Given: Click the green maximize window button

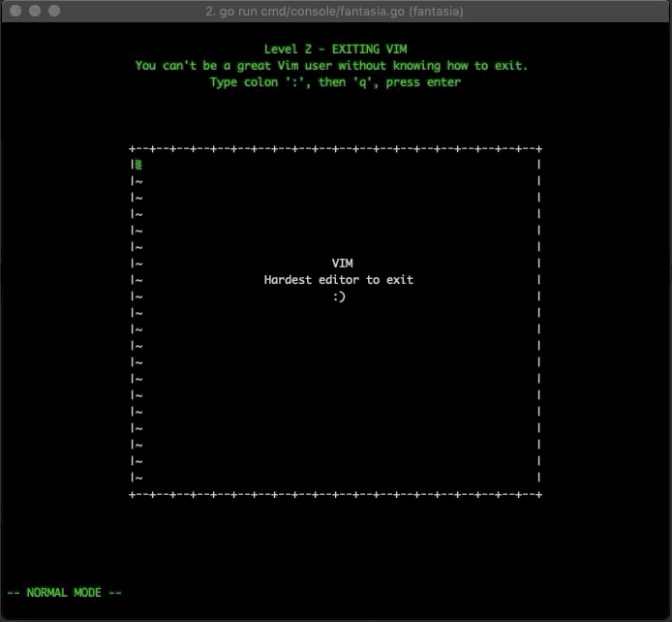Looking at the screenshot, I should tap(54, 11).
